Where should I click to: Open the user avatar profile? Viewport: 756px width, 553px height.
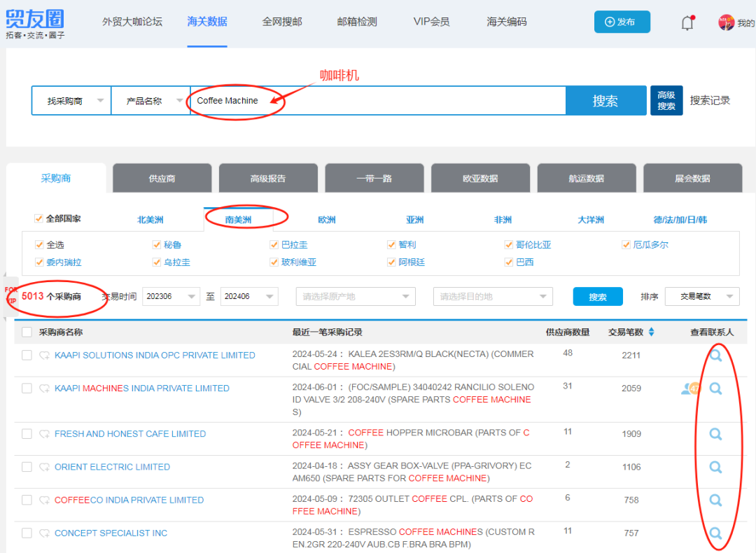(726, 23)
